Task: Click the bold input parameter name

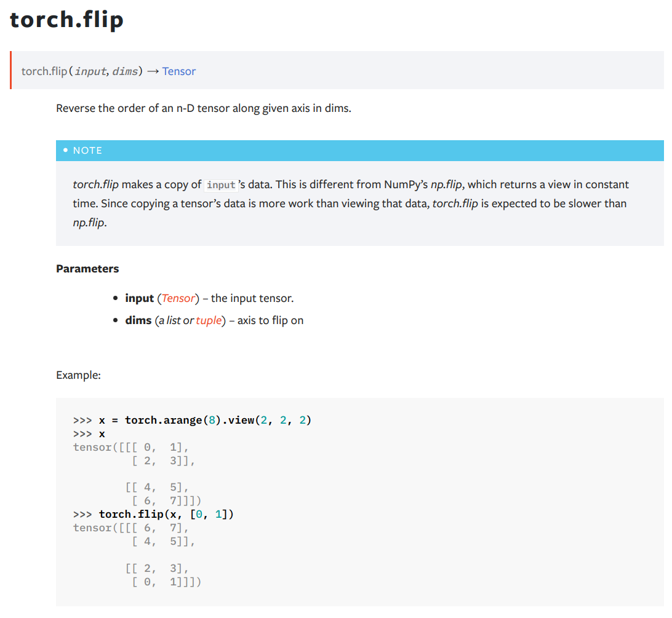Action: click(x=139, y=298)
